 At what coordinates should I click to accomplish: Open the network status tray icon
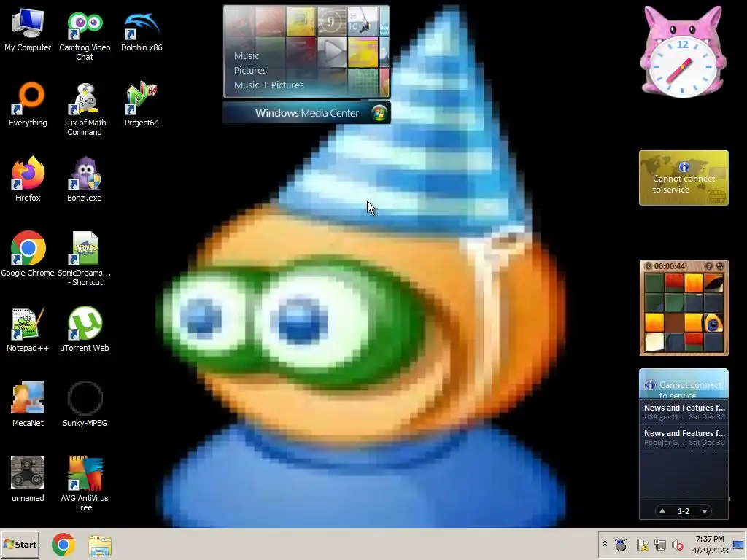(659, 544)
